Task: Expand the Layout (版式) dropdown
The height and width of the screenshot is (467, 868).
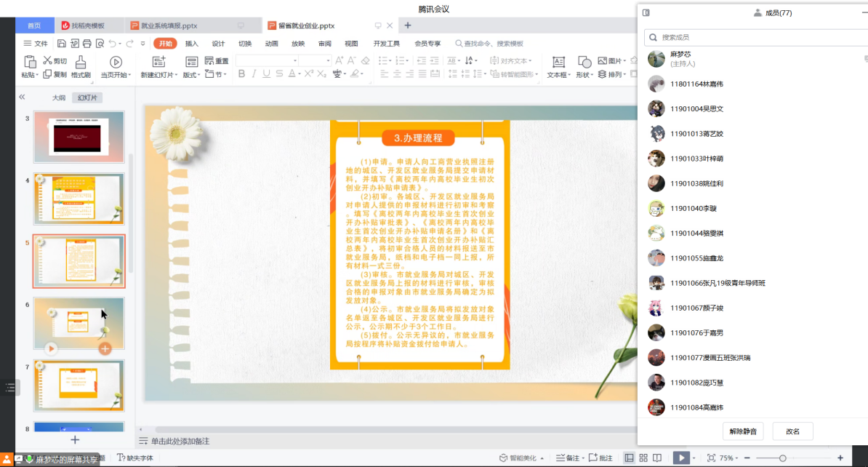Action: (x=190, y=74)
